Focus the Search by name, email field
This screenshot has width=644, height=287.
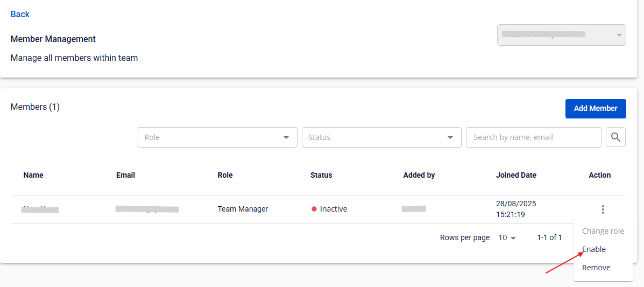pos(533,137)
